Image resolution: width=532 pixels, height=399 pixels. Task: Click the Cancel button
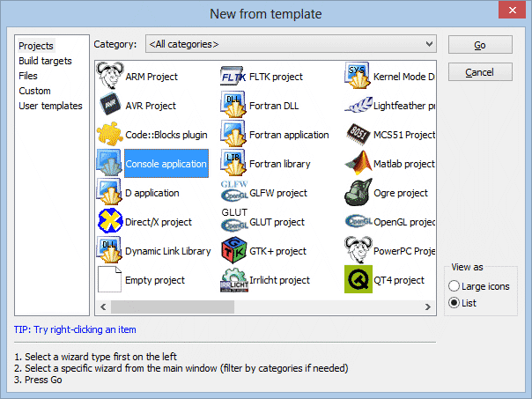pyautogui.click(x=479, y=71)
